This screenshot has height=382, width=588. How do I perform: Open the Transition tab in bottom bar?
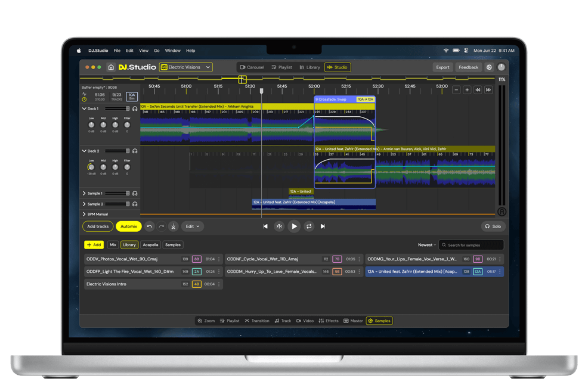(x=257, y=321)
